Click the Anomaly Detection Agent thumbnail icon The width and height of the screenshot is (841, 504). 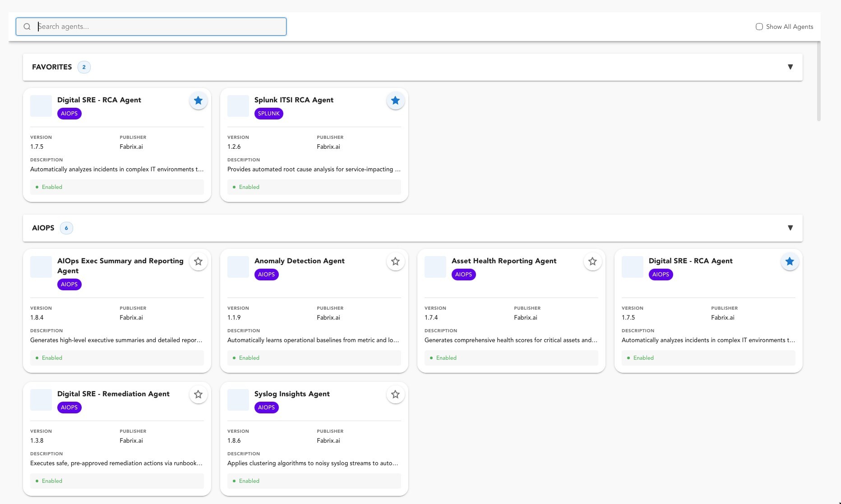pos(238,267)
